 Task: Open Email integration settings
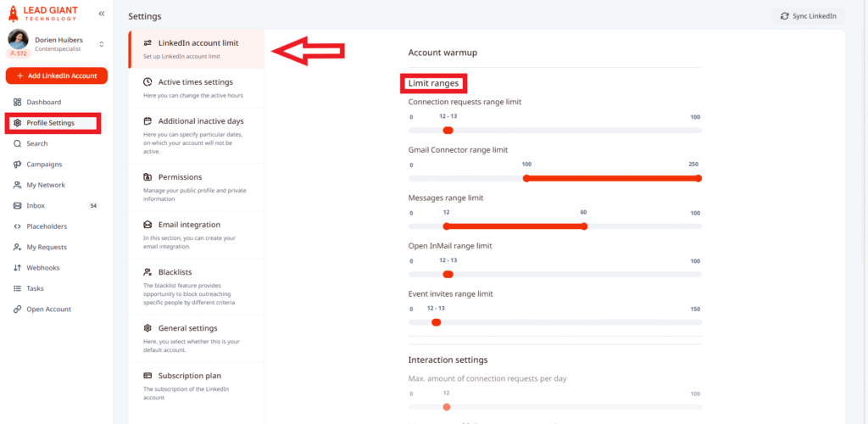[188, 225]
